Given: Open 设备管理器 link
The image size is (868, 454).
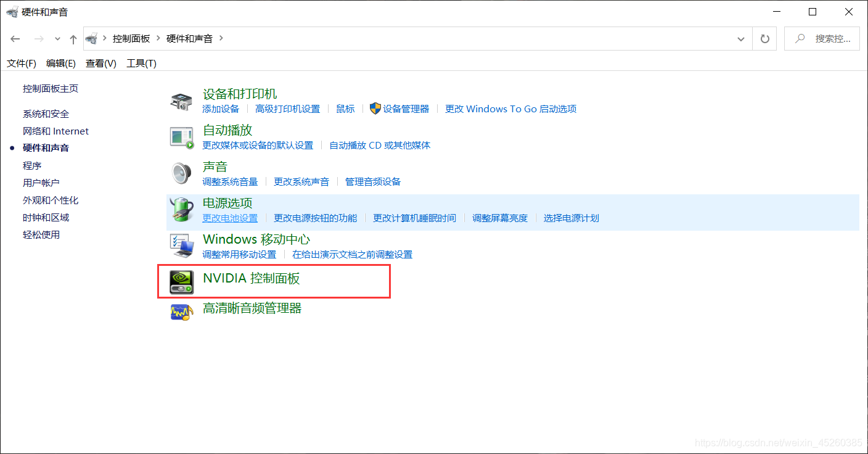Looking at the screenshot, I should click(406, 109).
